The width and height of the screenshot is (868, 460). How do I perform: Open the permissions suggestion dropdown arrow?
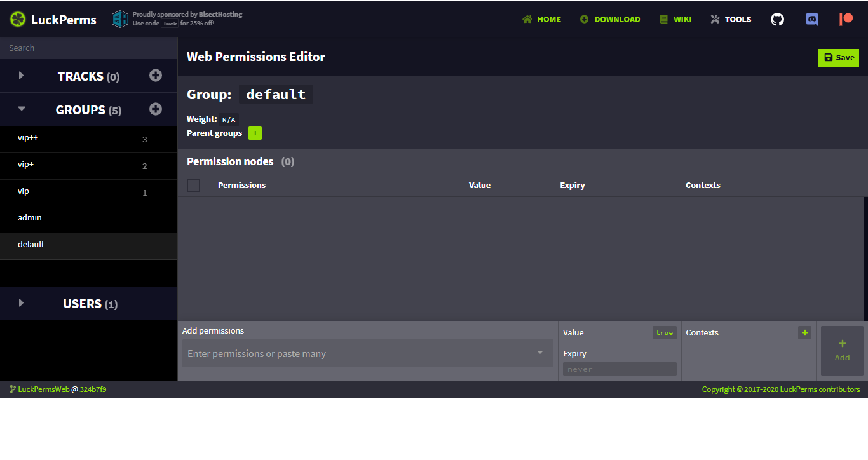(540, 353)
